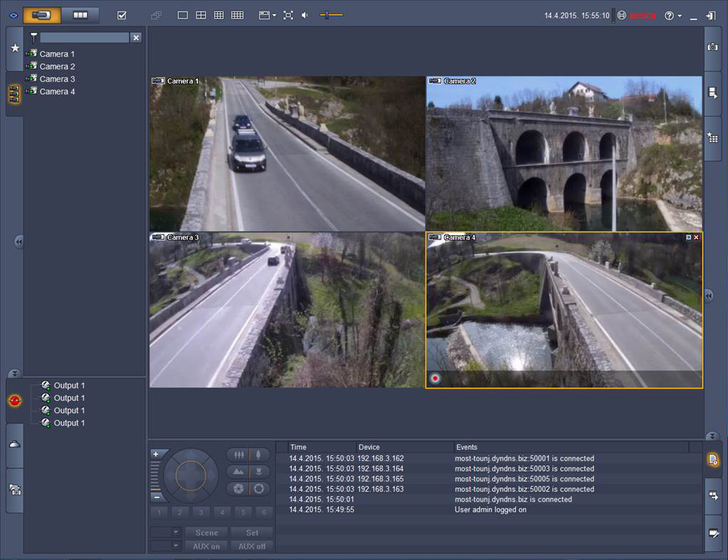Toggle the checkbox in the top toolbar

tap(122, 15)
